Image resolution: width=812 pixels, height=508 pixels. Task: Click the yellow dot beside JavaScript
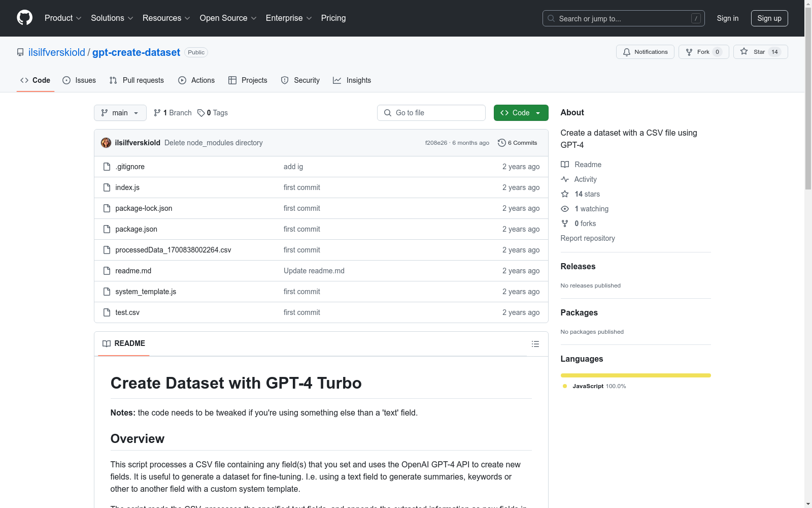tap(565, 386)
